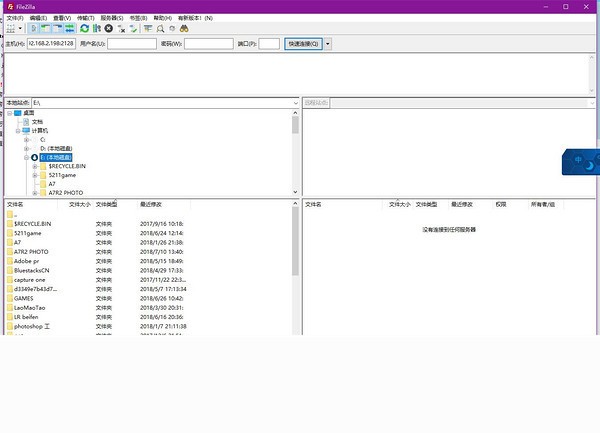Select the A7 folder in tree

(x=52, y=184)
